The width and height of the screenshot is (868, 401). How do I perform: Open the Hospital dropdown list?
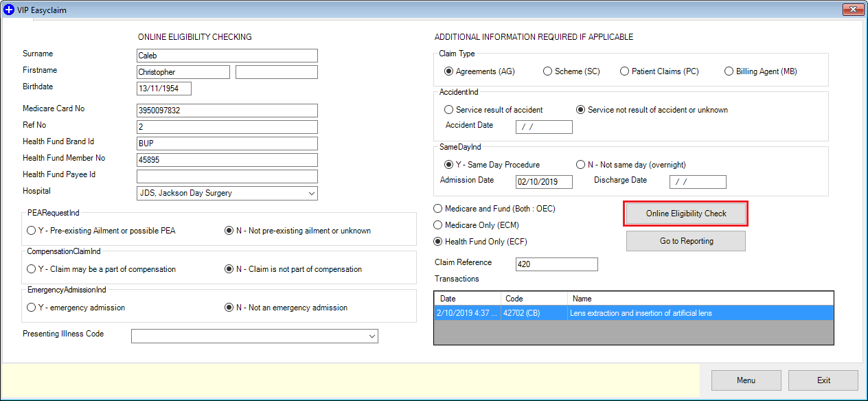tap(310, 194)
